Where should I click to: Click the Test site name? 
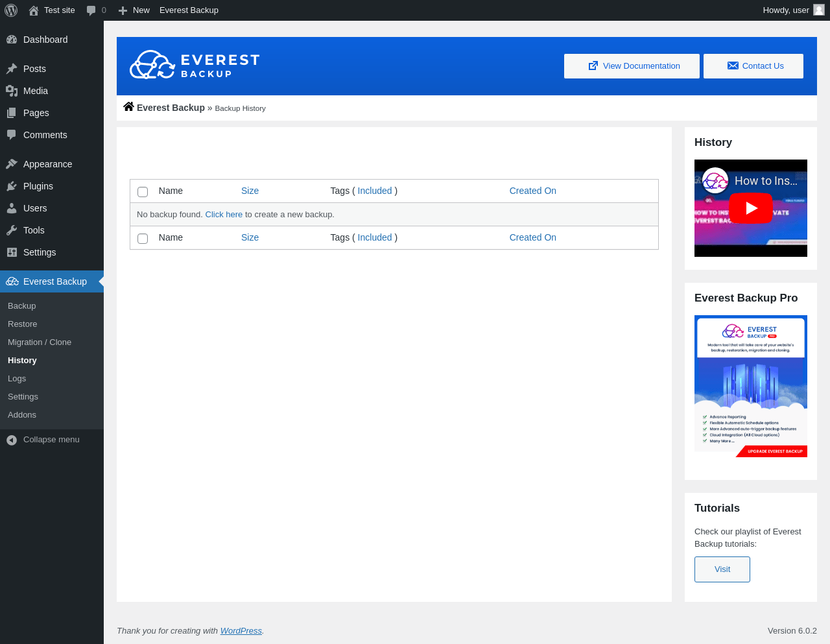(x=60, y=10)
